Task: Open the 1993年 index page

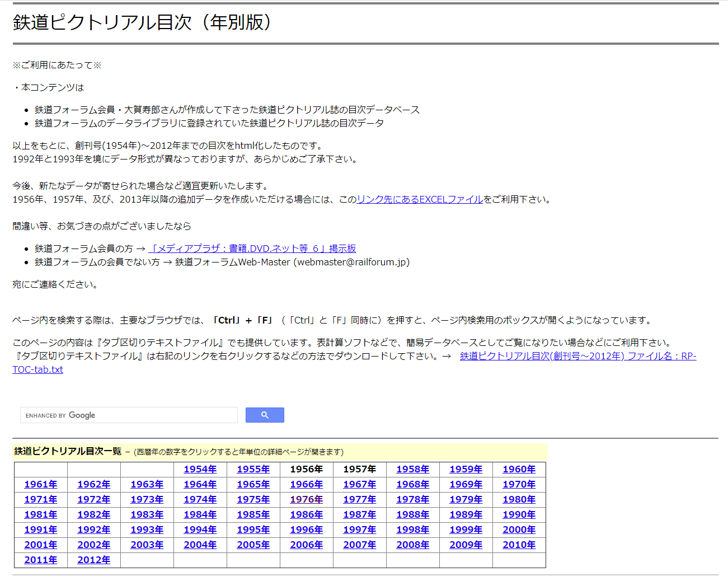Action: (x=147, y=530)
